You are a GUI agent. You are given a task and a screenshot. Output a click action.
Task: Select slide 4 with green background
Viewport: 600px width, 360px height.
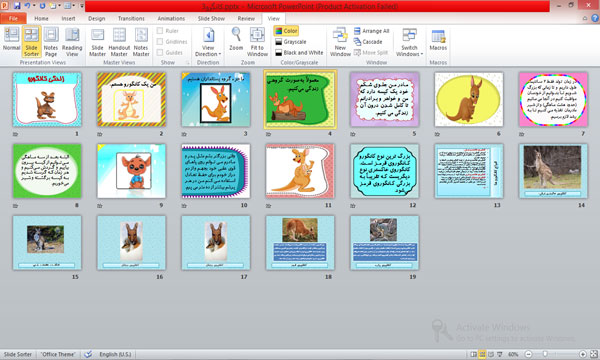point(300,99)
